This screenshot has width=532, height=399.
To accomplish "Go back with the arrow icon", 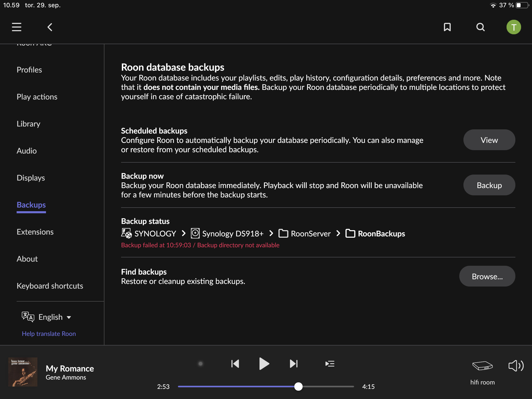I will click(x=50, y=27).
